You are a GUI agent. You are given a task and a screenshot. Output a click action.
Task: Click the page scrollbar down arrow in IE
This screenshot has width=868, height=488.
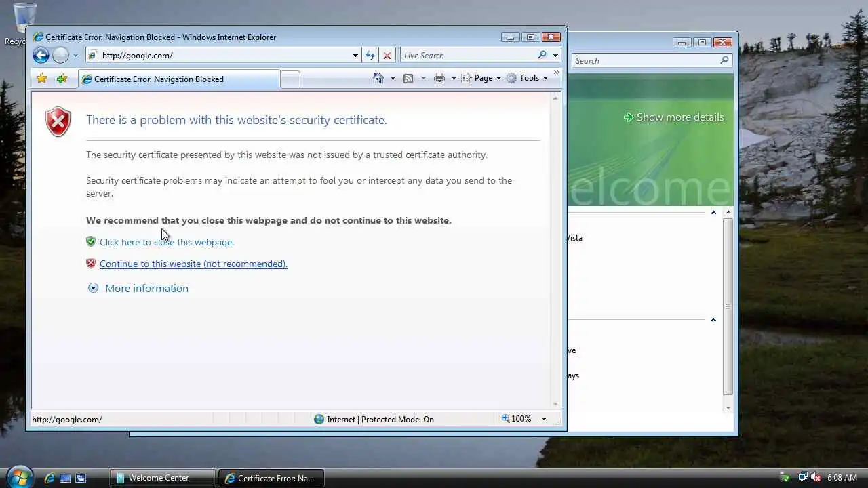[555, 403]
